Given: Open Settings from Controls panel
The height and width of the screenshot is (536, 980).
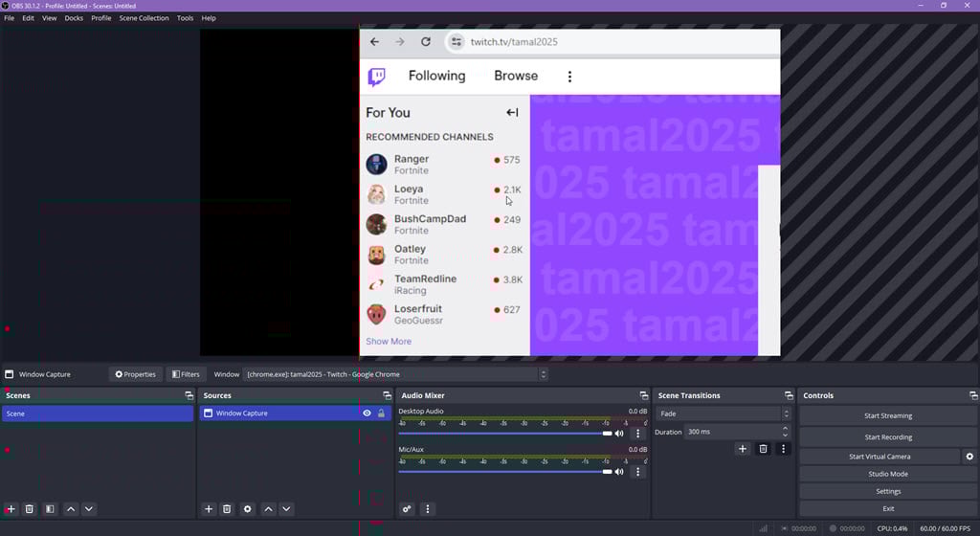Looking at the screenshot, I should pos(888,492).
